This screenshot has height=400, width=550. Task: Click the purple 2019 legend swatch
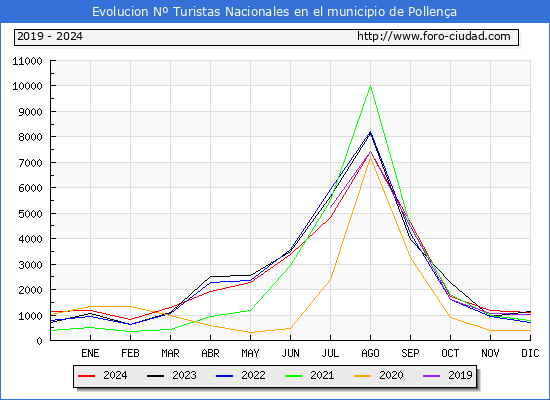click(431, 376)
